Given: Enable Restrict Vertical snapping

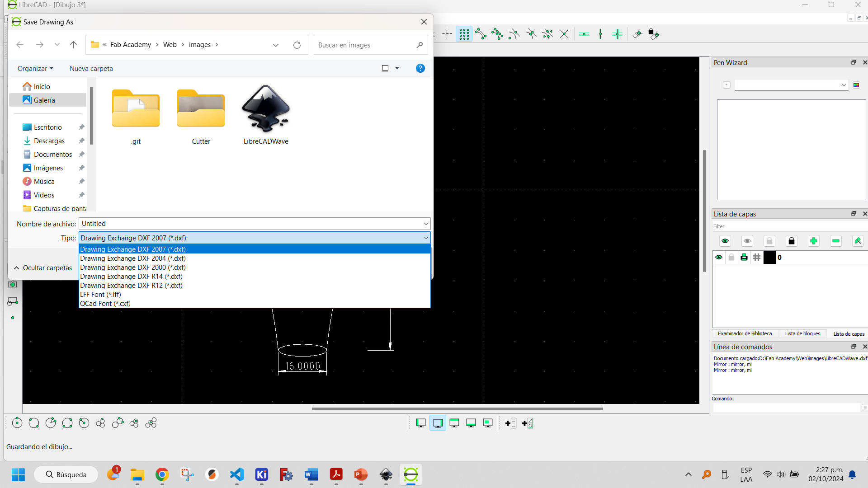Looking at the screenshot, I should (x=601, y=34).
